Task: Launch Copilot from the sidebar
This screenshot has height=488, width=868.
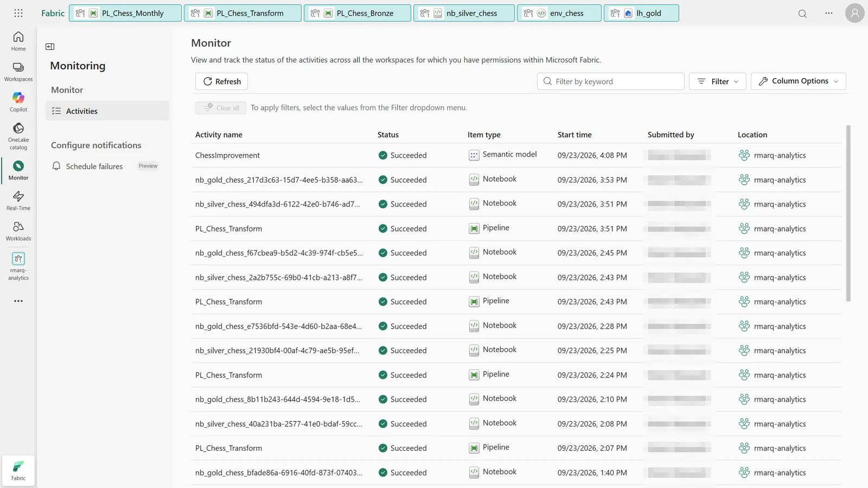Action: [x=18, y=102]
